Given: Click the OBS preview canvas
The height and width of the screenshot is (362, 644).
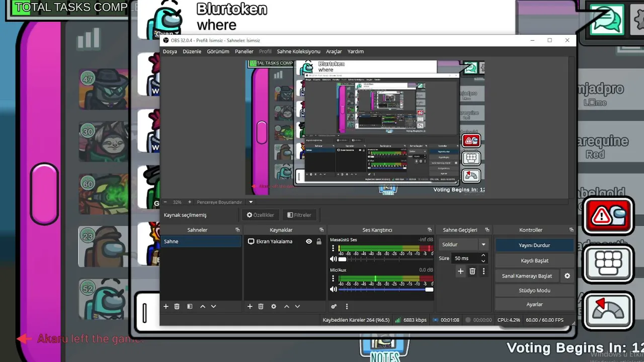Looking at the screenshot, I should pyautogui.click(x=365, y=128).
